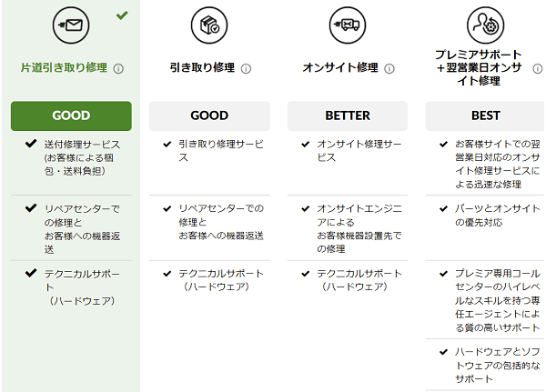The width and height of the screenshot is (546, 392).
Task: Select the gray GOOD pickup repair button
Action: tap(209, 116)
